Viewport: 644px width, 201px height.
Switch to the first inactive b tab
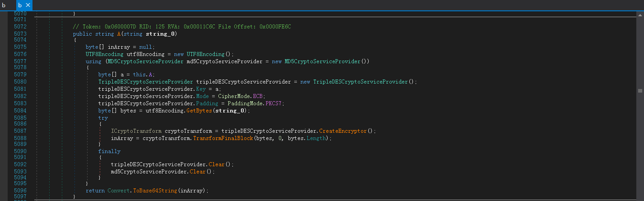[x=4, y=5]
